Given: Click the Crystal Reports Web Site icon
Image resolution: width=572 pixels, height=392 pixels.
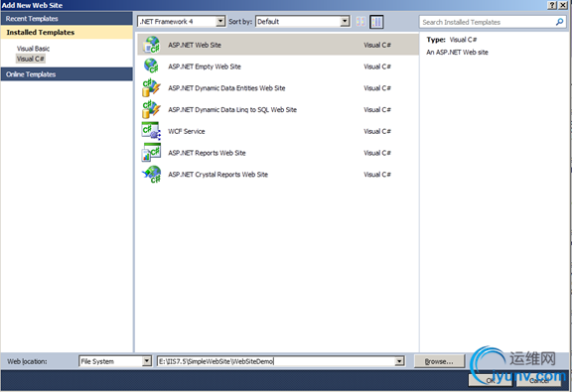Looking at the screenshot, I should click(x=151, y=175).
